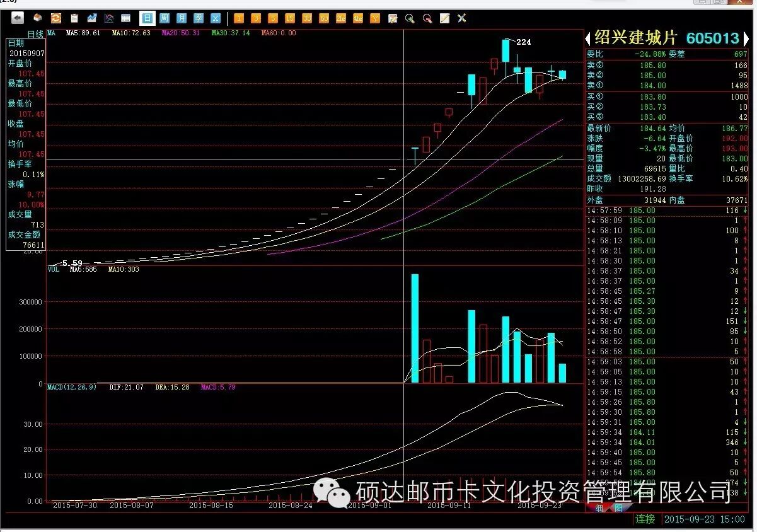Image resolution: width=757 pixels, height=532 pixels.
Task: Click the 2015-09-23 15:00 status clock
Action: click(x=704, y=519)
